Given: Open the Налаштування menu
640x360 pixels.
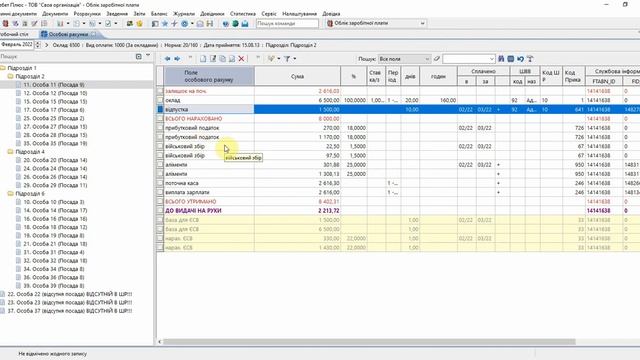Looking at the screenshot, I should click(300, 13).
